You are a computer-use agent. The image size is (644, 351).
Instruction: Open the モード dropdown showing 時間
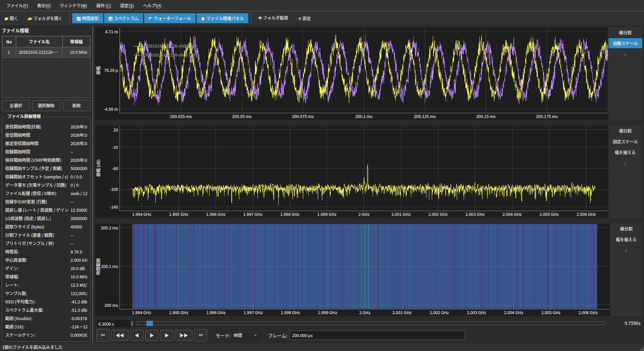point(246,335)
